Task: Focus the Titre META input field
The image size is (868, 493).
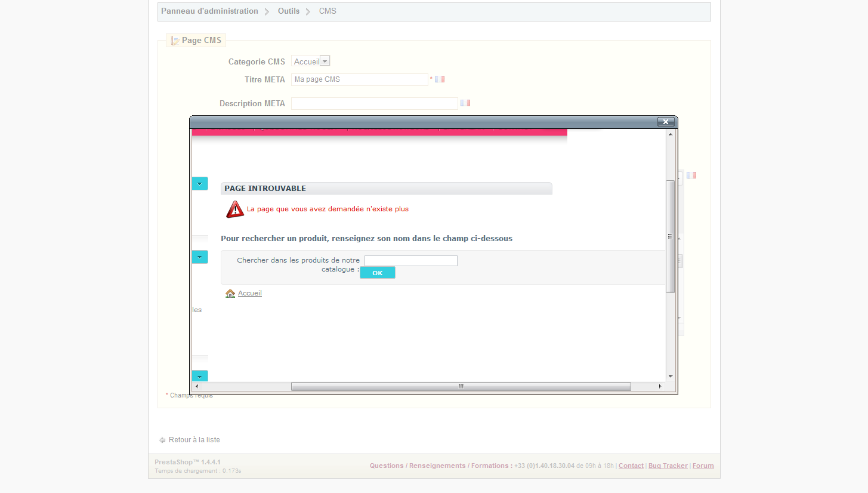Action: [360, 79]
